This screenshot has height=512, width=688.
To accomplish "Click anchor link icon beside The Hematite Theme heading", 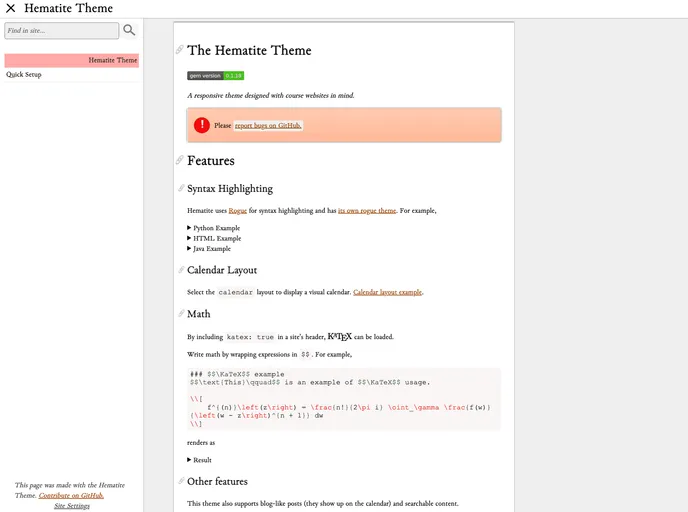I will (x=180, y=51).
